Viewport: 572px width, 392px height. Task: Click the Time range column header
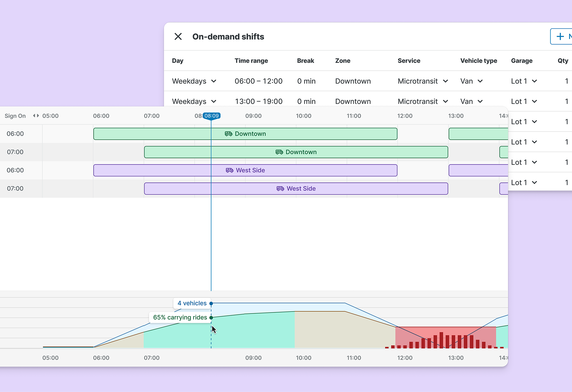tap(251, 61)
